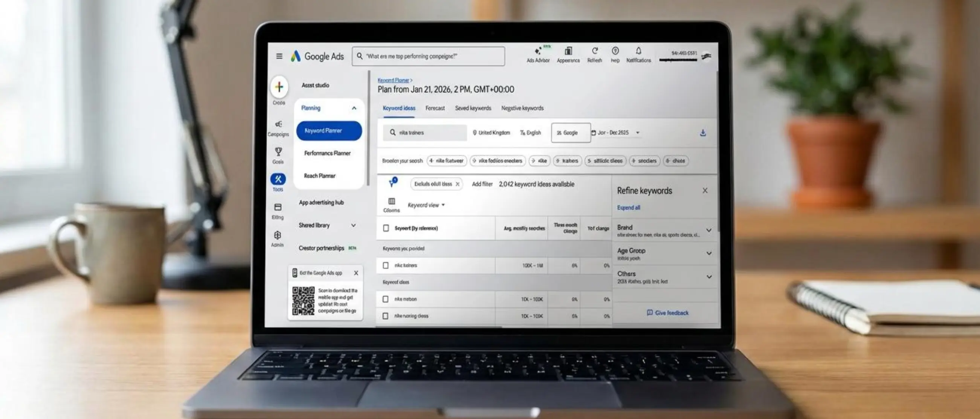The image size is (980, 419).
Task: Dismiss the Get the Google Ads app card
Action: (x=356, y=273)
